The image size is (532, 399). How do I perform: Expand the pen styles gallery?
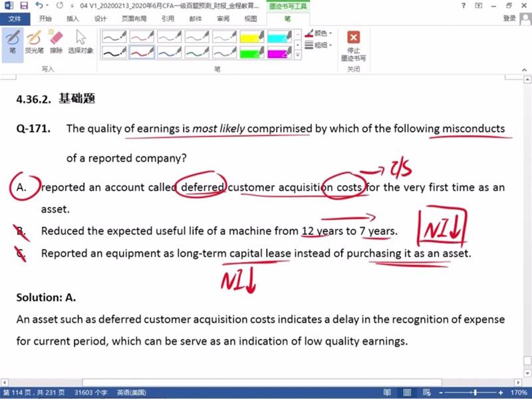pyautogui.click(x=298, y=56)
